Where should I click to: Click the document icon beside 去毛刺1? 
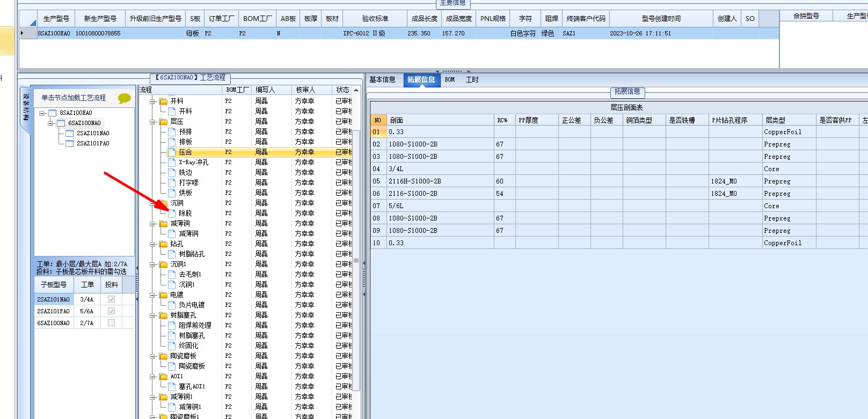(x=172, y=275)
